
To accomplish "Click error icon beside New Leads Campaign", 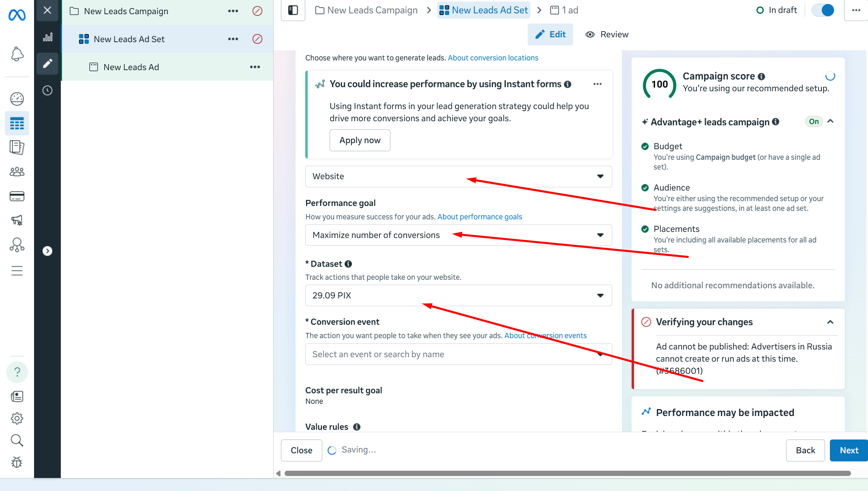I will pyautogui.click(x=257, y=11).
